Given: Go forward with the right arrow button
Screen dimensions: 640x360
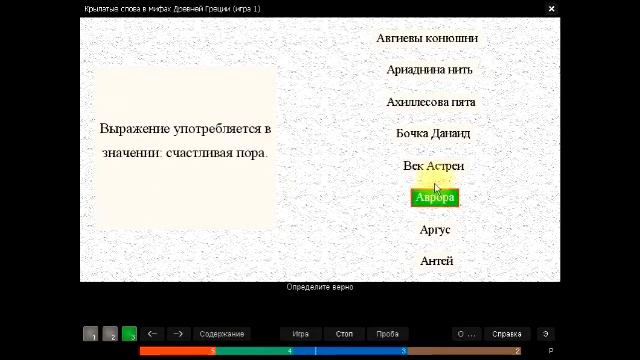Looking at the screenshot, I should [x=178, y=334].
